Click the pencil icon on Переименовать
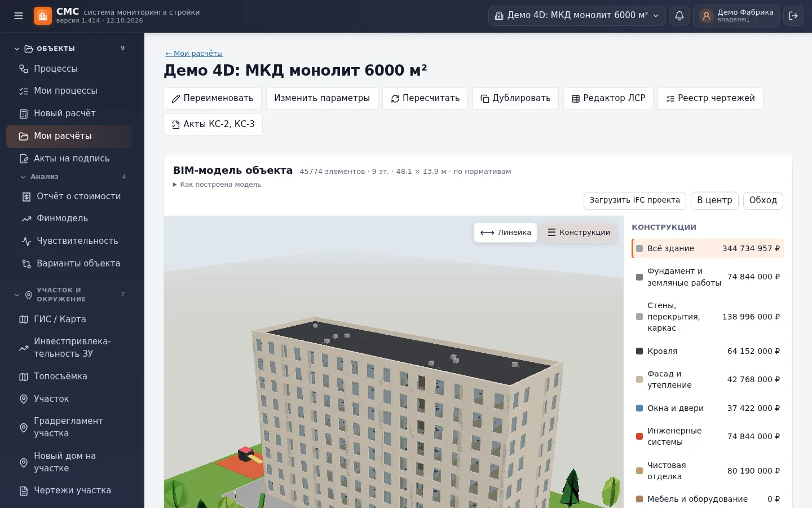 click(176, 99)
